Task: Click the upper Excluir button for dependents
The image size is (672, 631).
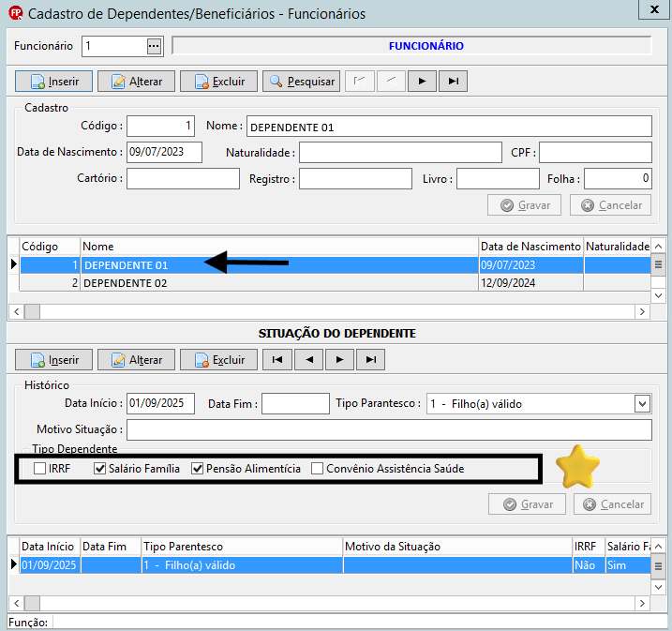Action: tap(218, 81)
